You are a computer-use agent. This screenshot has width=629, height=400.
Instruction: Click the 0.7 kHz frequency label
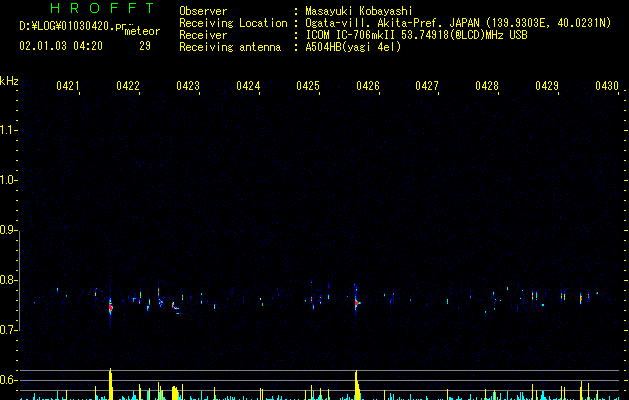pyautogui.click(x=9, y=330)
